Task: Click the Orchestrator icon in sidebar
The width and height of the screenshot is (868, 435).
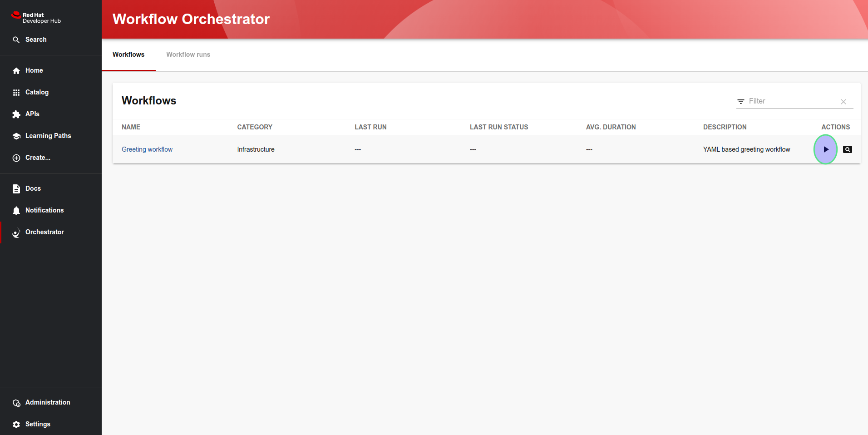Action: 16,232
